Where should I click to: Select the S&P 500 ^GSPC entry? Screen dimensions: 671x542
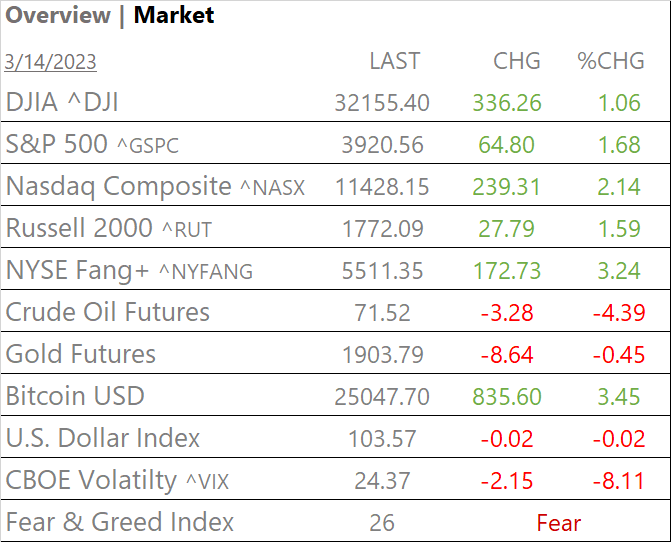[92, 144]
